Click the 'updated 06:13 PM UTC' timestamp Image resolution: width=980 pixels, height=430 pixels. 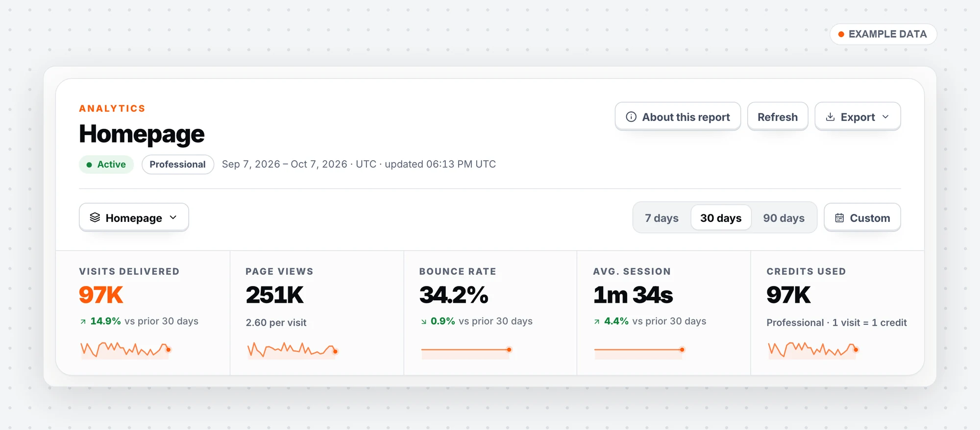[440, 164]
